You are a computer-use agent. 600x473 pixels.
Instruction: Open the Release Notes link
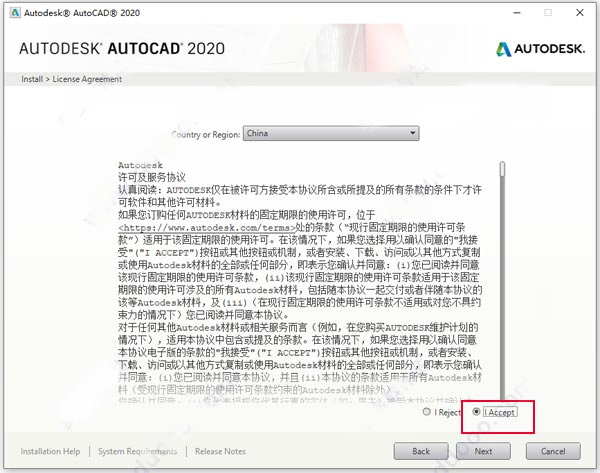click(220, 452)
